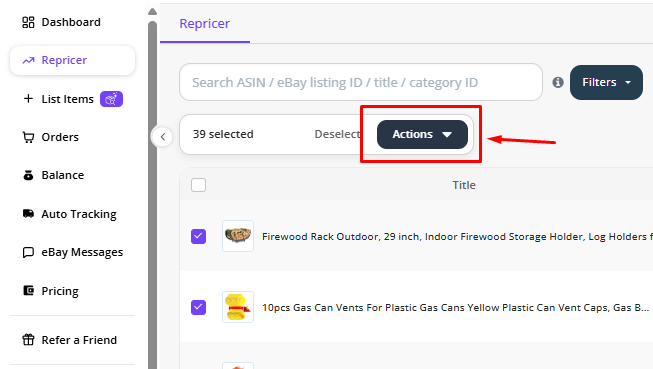The height and width of the screenshot is (369, 653).
Task: Click the Dashboard grid icon
Action: click(28, 22)
